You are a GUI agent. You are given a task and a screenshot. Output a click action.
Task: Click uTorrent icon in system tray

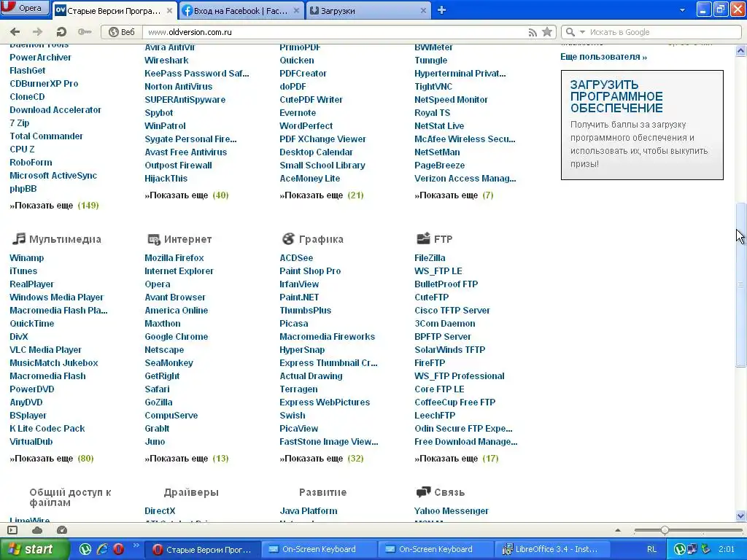point(679,550)
